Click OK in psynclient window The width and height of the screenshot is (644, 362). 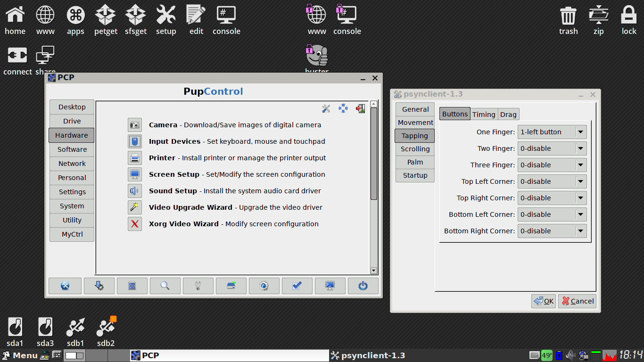tap(543, 301)
